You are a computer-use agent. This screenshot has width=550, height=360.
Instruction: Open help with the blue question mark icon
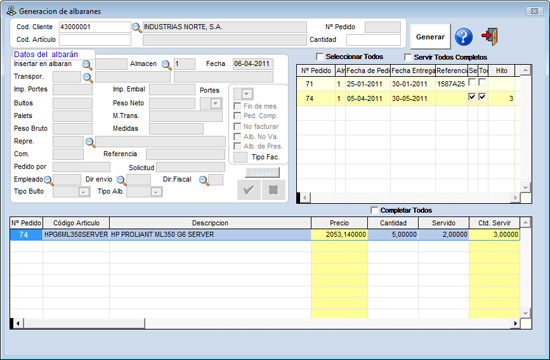click(x=464, y=36)
